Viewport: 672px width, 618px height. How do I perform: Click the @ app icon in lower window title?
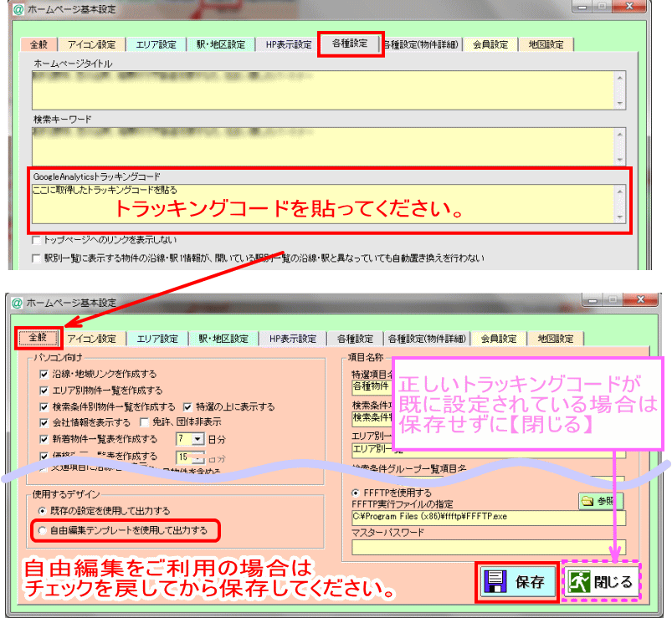17,303
